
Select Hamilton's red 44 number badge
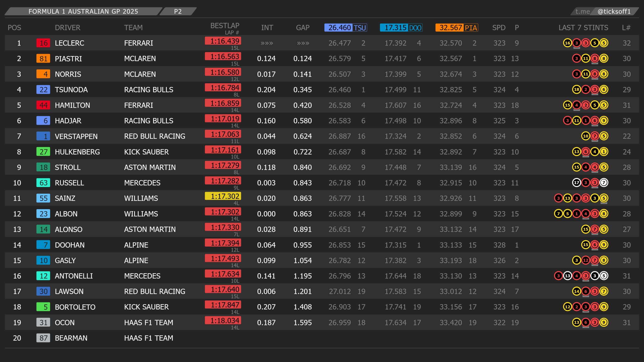click(x=43, y=105)
